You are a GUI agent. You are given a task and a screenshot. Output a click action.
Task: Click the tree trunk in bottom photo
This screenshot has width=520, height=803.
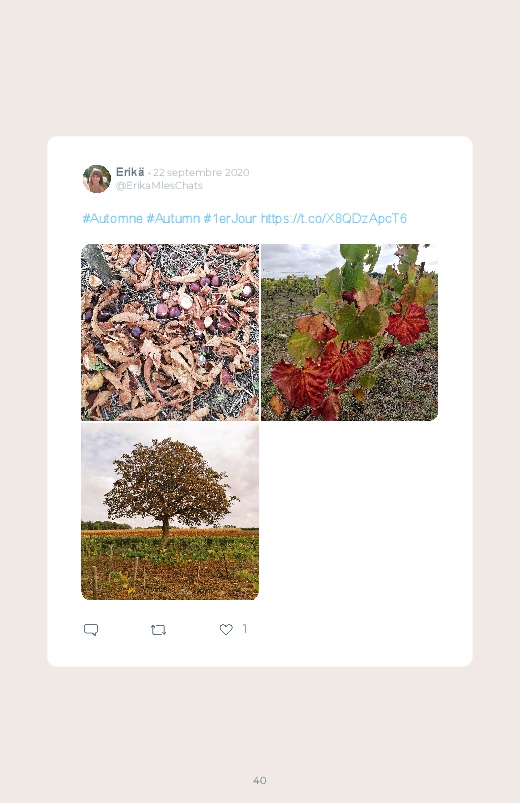(165, 529)
